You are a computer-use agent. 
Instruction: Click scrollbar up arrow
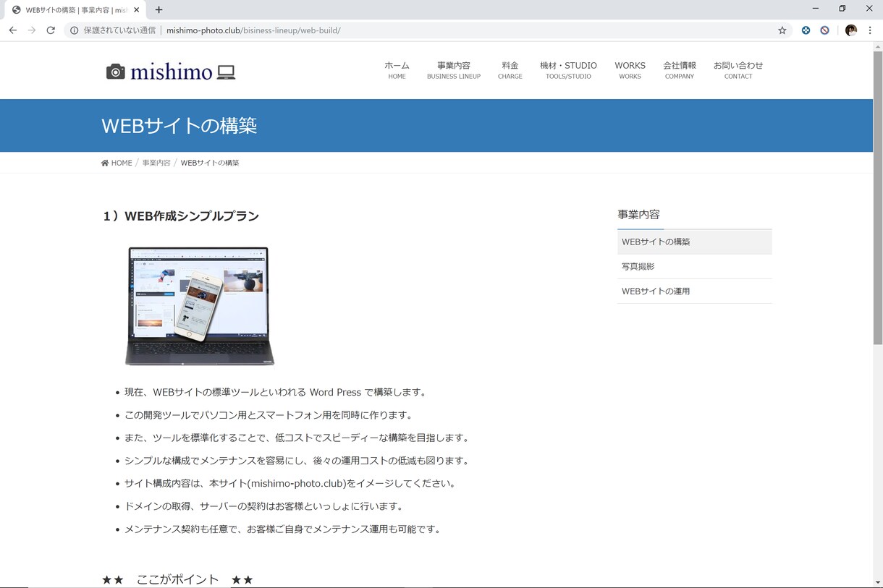pos(878,46)
